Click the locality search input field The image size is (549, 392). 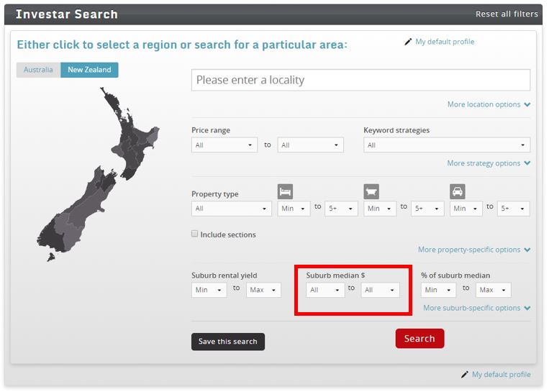(x=360, y=80)
